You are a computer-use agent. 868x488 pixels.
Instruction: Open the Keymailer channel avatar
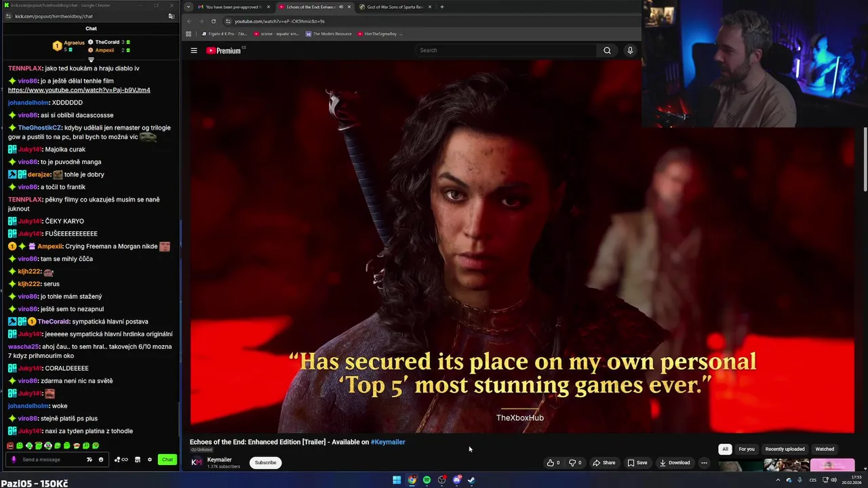pos(196,462)
